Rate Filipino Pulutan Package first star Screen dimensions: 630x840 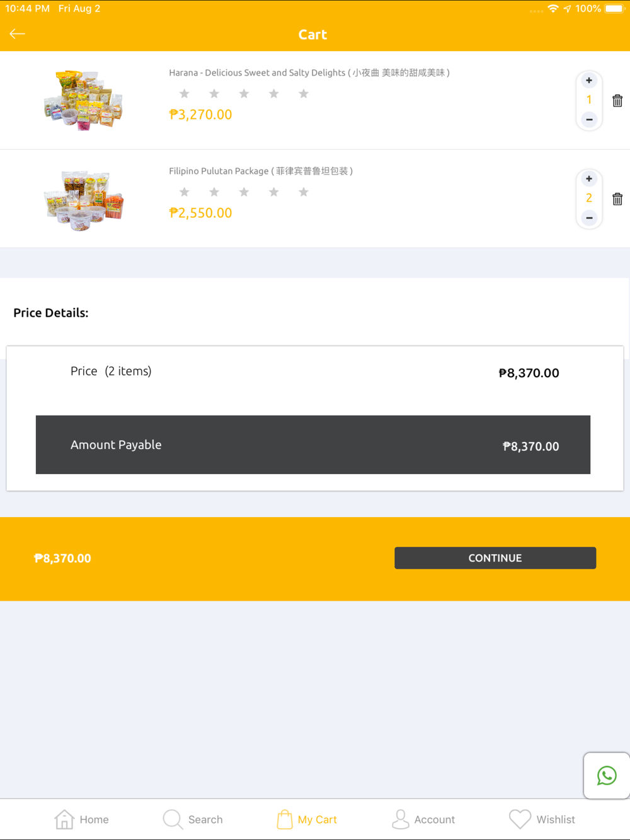(x=184, y=192)
